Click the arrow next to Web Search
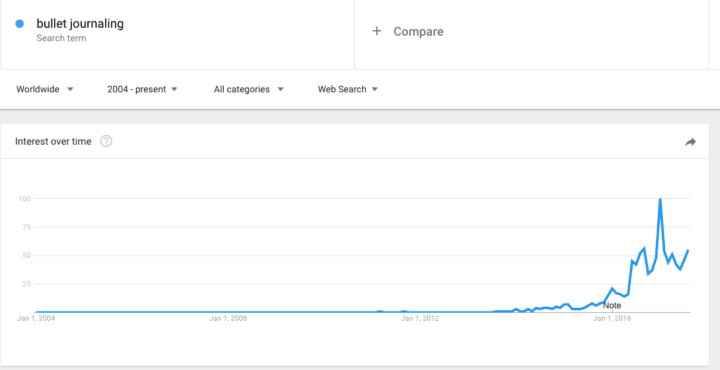Screen dimensions: 720x370 click(x=375, y=90)
